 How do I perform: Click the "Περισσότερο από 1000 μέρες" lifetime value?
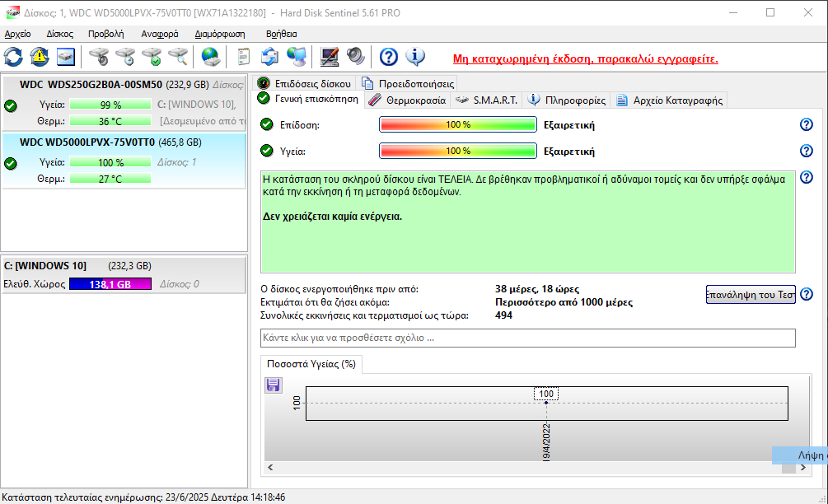564,302
